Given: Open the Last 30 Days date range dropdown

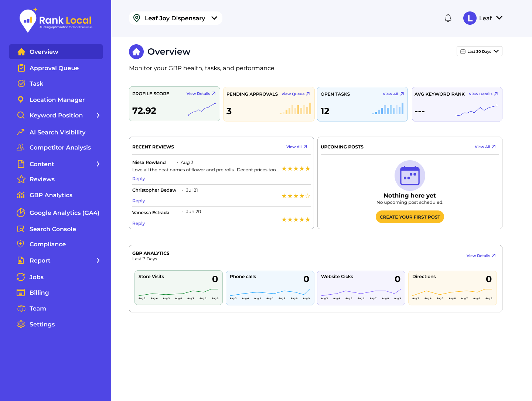Looking at the screenshot, I should [x=480, y=51].
